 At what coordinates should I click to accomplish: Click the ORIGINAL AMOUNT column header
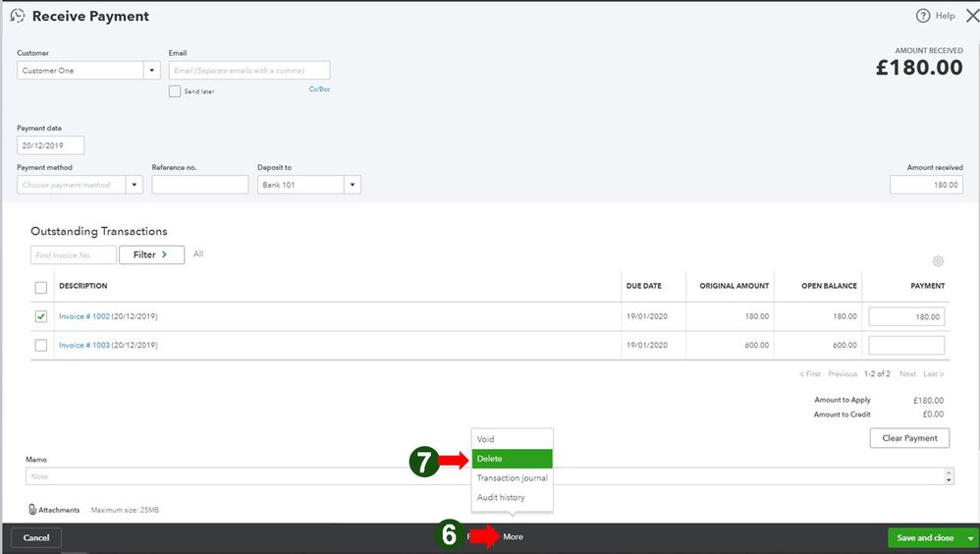click(735, 286)
